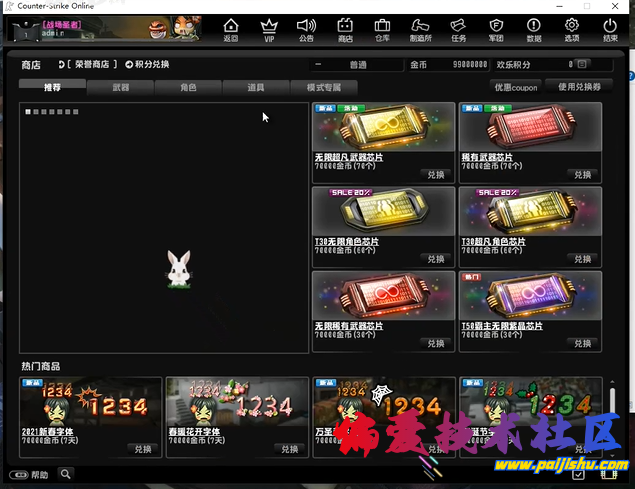Click 兑换 for 2021新春字体
Image resolution: width=635 pixels, height=489 pixels.
click(143, 449)
